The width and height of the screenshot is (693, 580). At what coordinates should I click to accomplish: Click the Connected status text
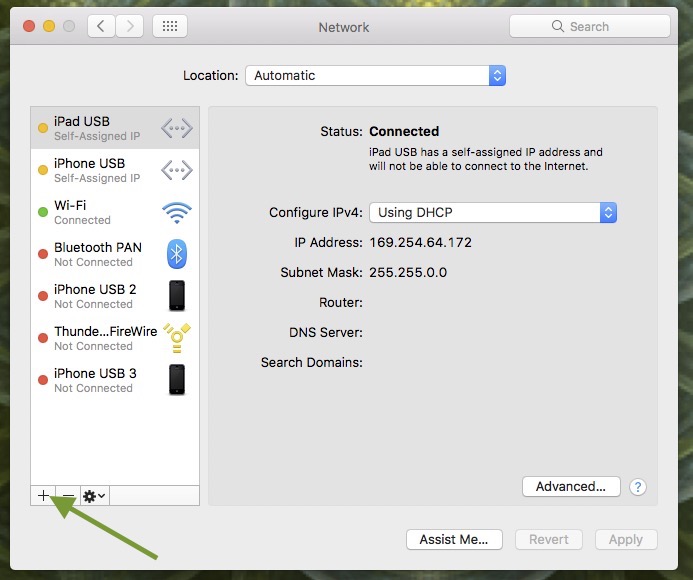pos(404,131)
